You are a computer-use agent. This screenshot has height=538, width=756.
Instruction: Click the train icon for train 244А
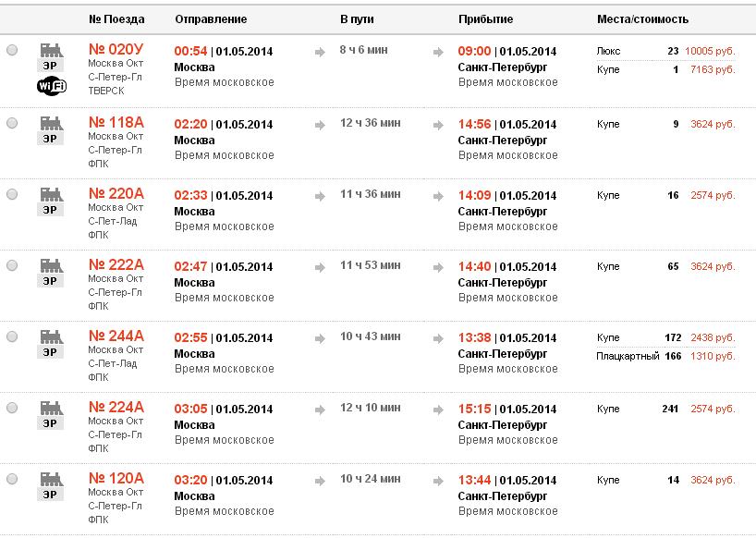(50, 337)
